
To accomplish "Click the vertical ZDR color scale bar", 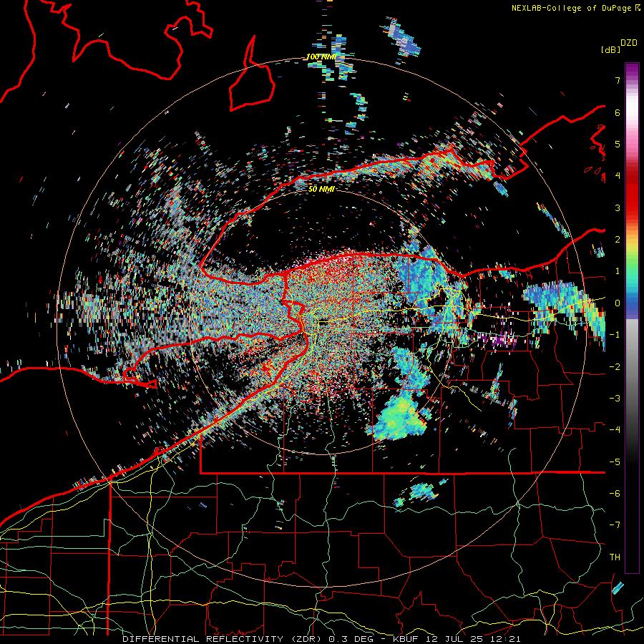I will point(632,318).
